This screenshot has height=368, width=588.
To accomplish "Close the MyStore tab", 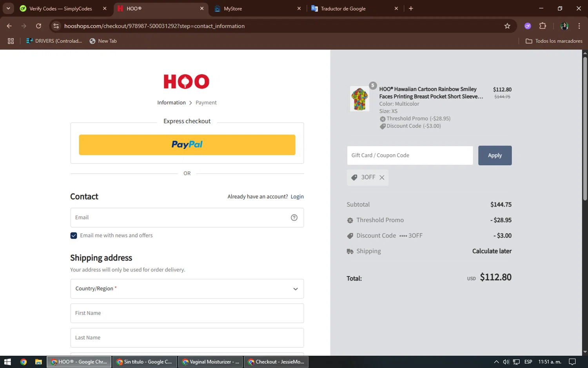I will (299, 8).
